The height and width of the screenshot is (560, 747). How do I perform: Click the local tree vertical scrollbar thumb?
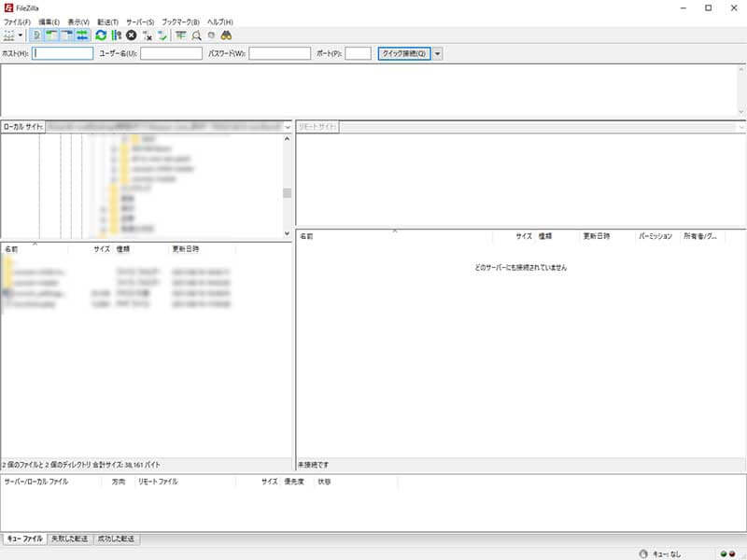288,193
